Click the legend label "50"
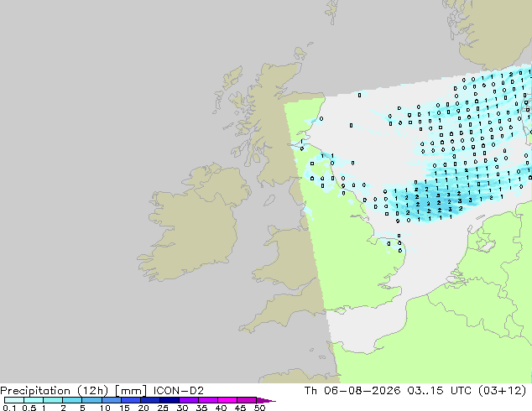Screen dimensions: 532x411 [259, 408]
